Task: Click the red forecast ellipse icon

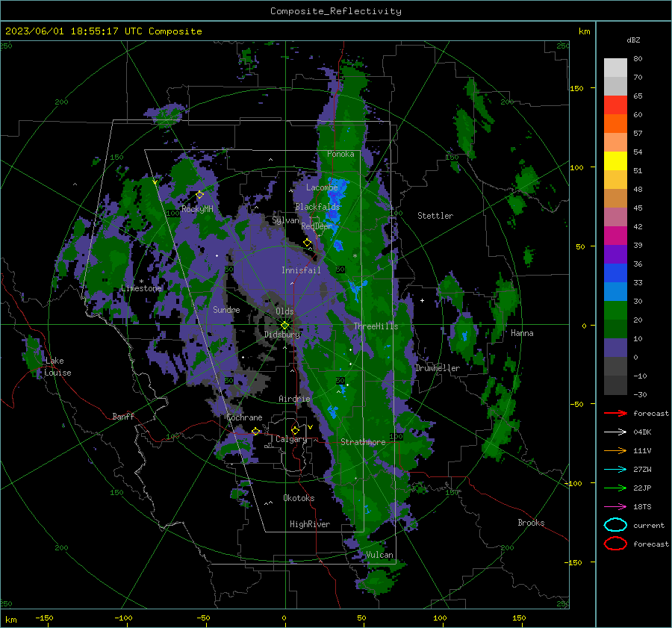Action: (615, 544)
